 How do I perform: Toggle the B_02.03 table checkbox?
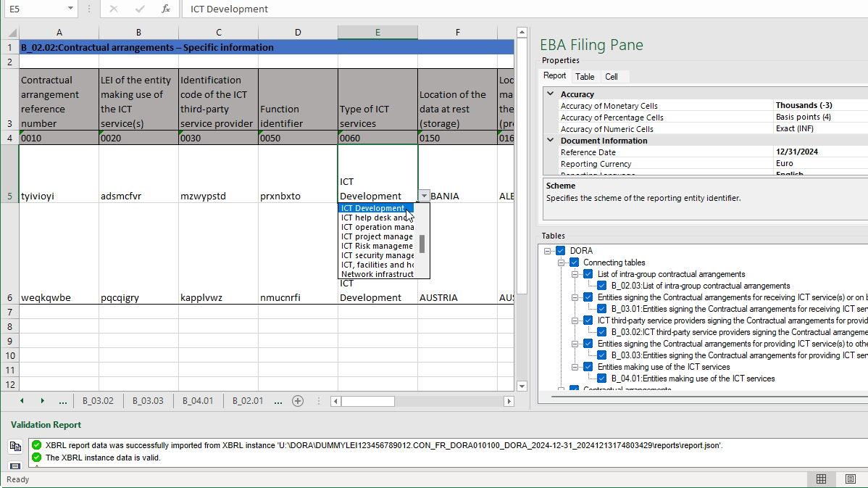click(602, 285)
